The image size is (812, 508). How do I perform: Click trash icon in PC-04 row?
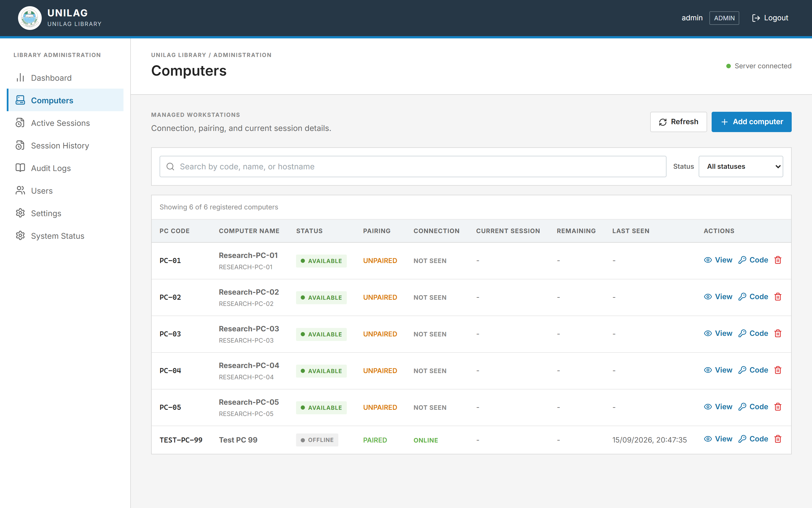click(778, 370)
